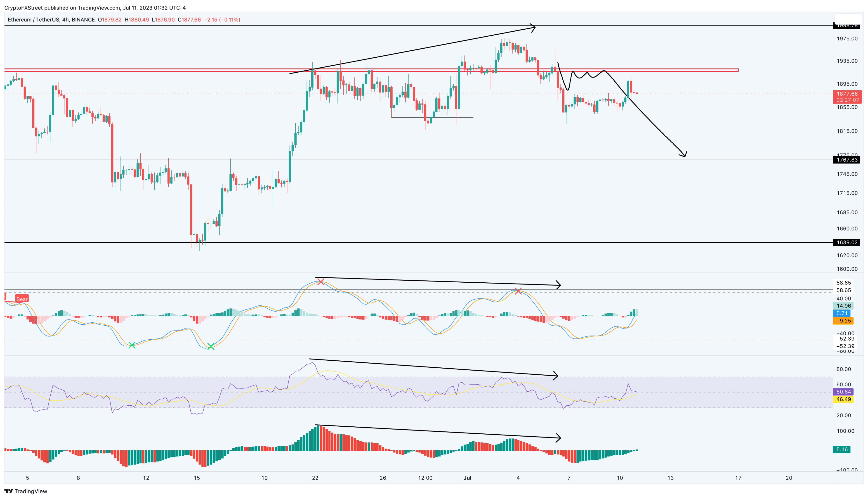
Task: Click the close value C1877.66 in header
Action: coord(189,19)
